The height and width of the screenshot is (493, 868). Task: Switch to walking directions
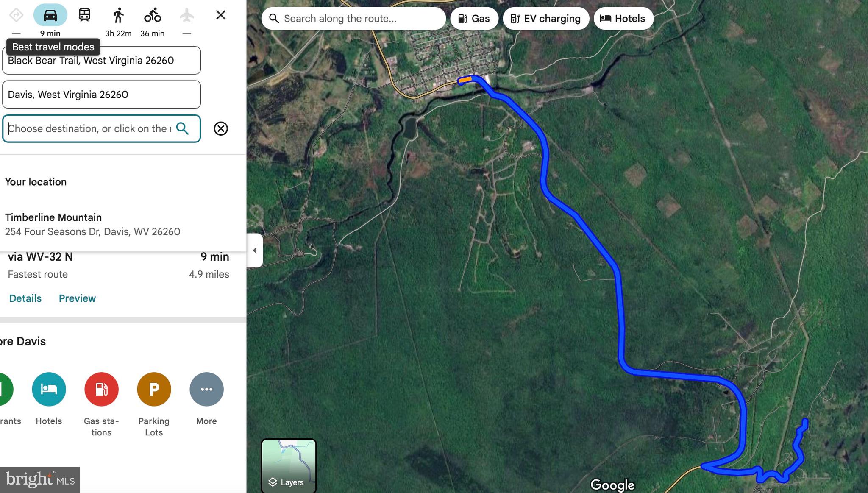point(118,16)
